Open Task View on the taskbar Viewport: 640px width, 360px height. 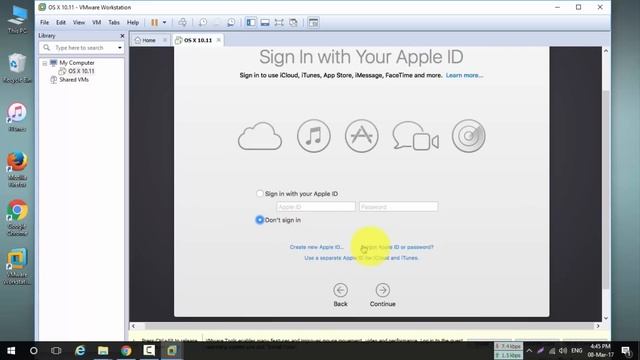pos(56,351)
